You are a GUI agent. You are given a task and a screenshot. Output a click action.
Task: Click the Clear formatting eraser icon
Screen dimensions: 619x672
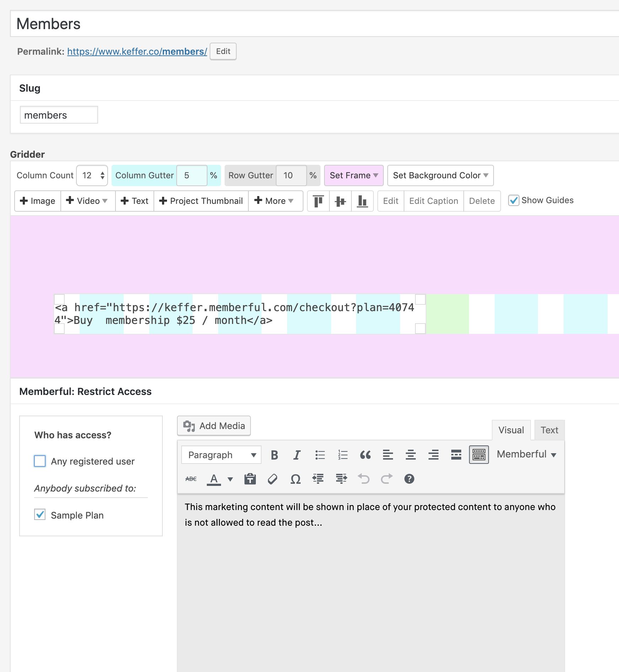tap(273, 479)
